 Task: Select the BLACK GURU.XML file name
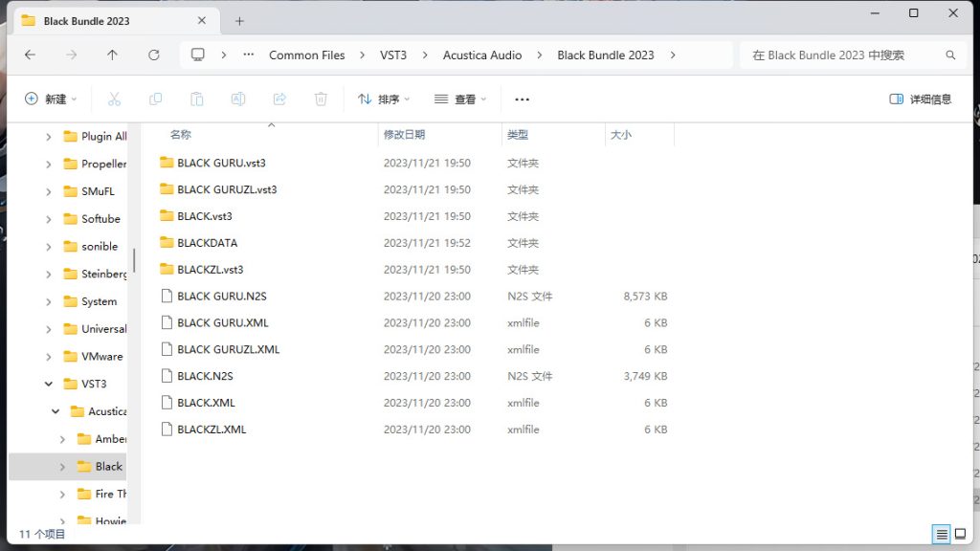[x=222, y=322]
